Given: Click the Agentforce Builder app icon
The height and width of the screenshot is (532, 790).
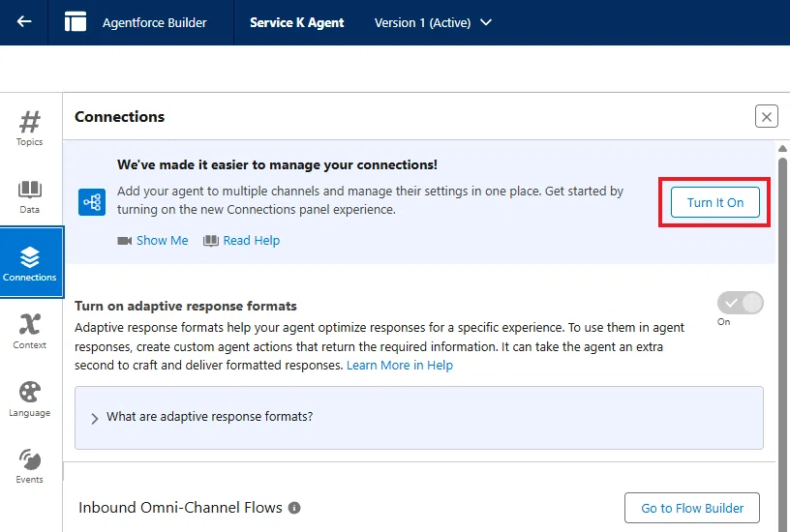Looking at the screenshot, I should [x=76, y=22].
